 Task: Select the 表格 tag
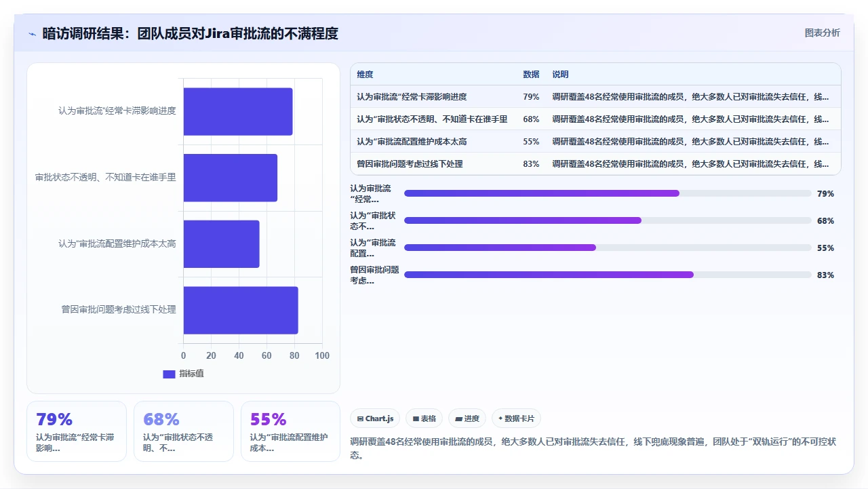point(425,418)
